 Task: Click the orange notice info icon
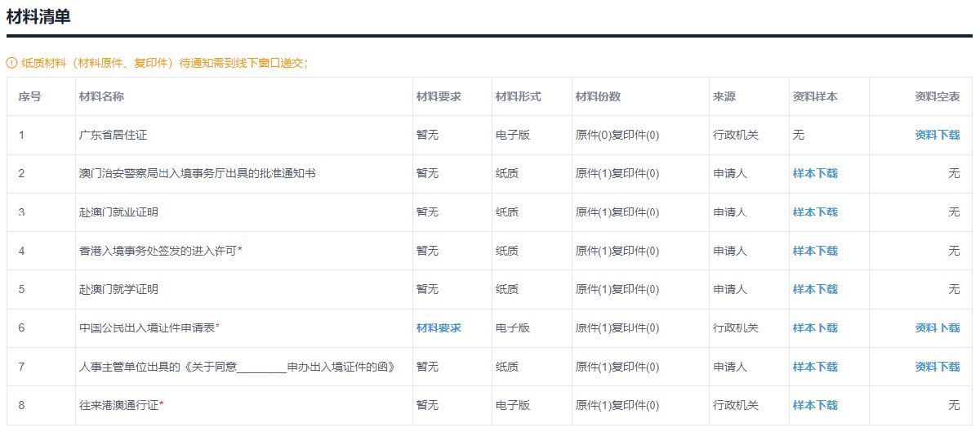pyautogui.click(x=11, y=63)
